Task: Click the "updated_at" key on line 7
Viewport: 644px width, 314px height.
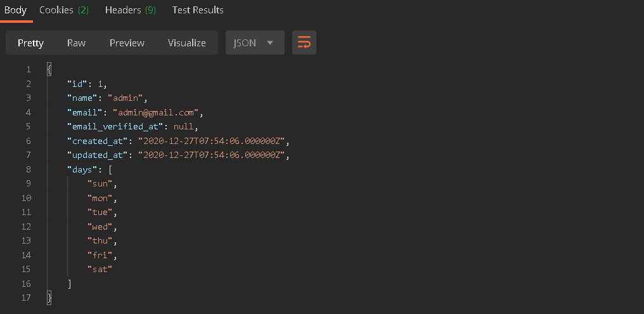Action: 98,155
